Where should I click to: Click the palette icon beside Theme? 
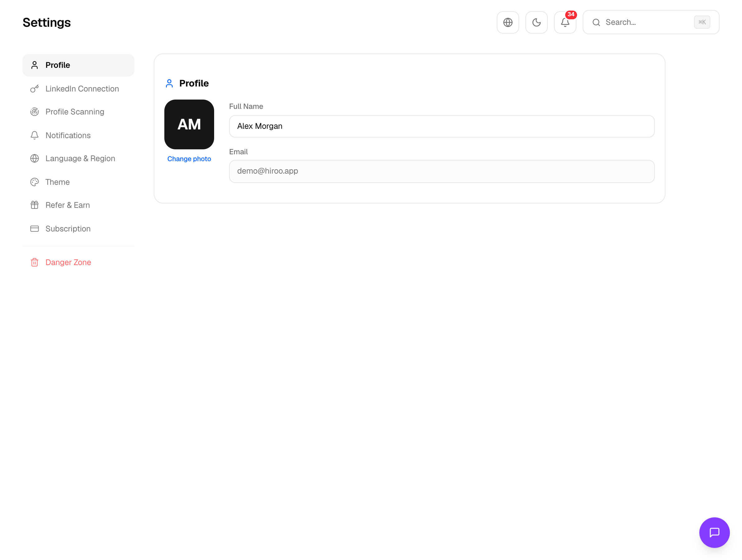click(35, 182)
